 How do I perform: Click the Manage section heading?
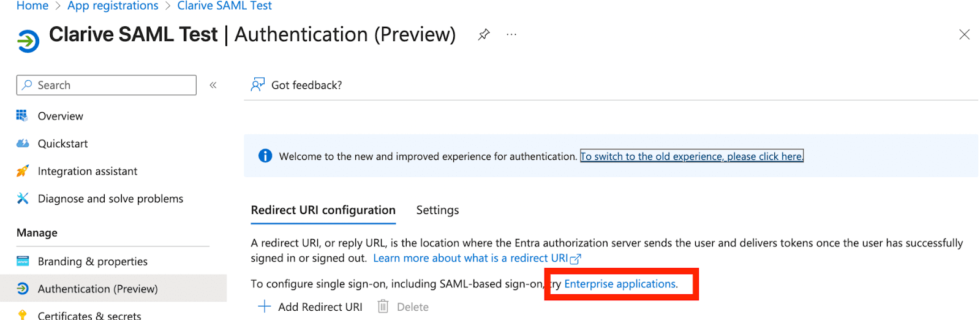coord(37,233)
